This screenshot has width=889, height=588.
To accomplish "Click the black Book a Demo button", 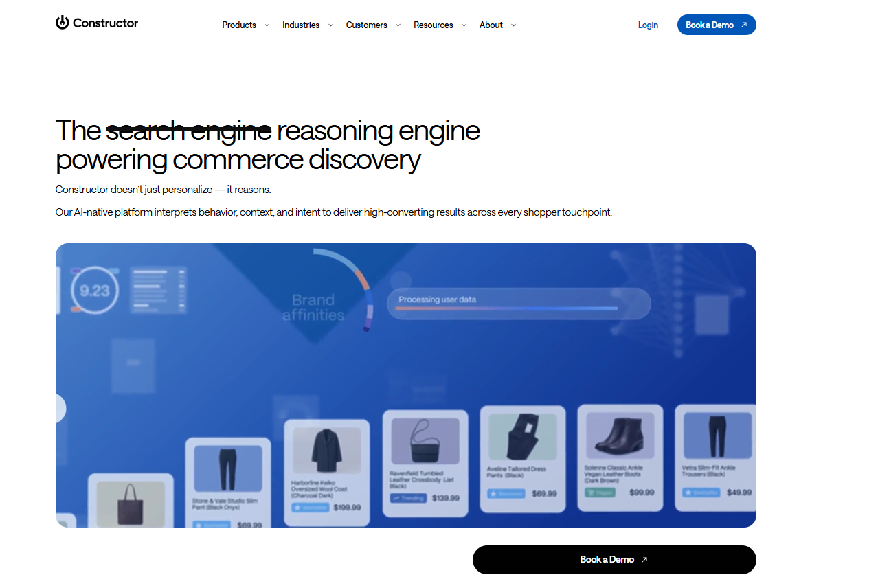I will (x=614, y=560).
